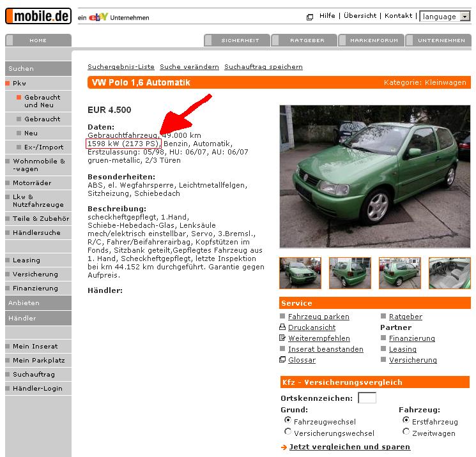Select Erstfahrzeug radio button
Image resolution: width=476 pixels, height=457 pixels.
(x=406, y=420)
